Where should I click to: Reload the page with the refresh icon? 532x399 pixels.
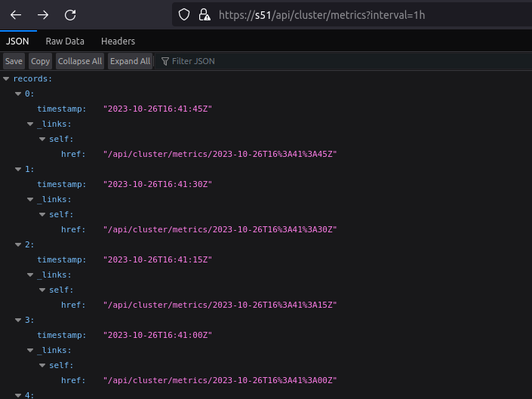pyautogui.click(x=70, y=15)
